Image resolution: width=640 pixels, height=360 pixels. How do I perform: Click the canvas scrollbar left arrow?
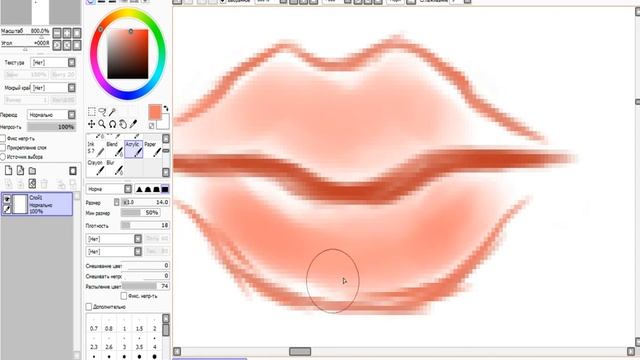[177, 351]
